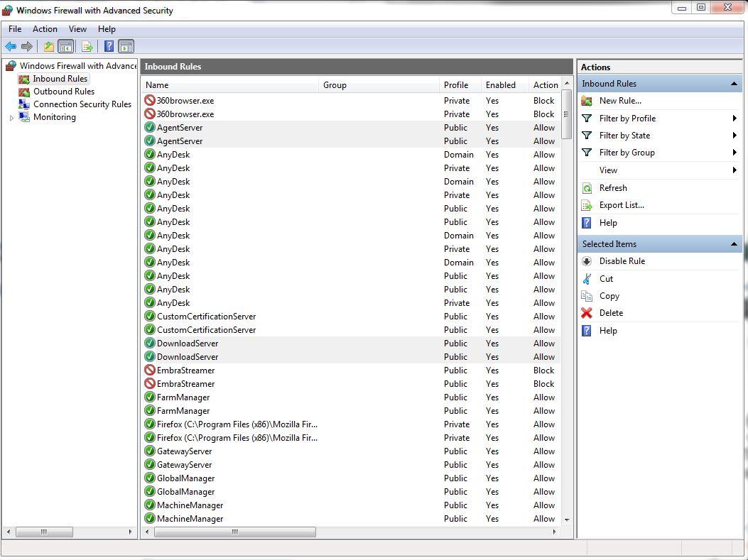Sort by the Profile column header
748x560 pixels.
click(x=460, y=85)
